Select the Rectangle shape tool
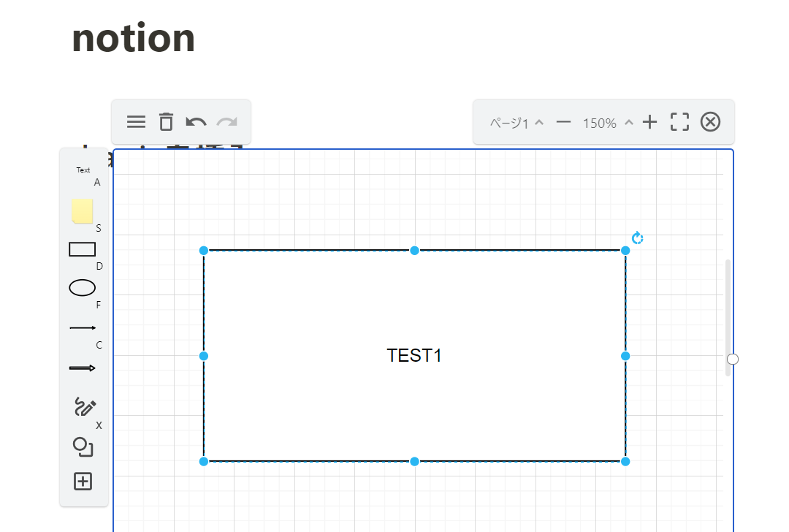 pos(83,249)
